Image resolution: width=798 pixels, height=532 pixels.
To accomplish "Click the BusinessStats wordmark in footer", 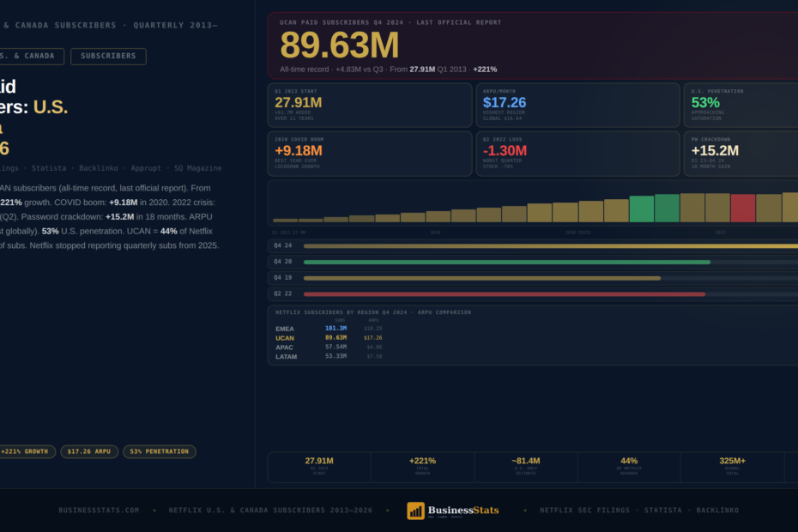I will [463, 510].
